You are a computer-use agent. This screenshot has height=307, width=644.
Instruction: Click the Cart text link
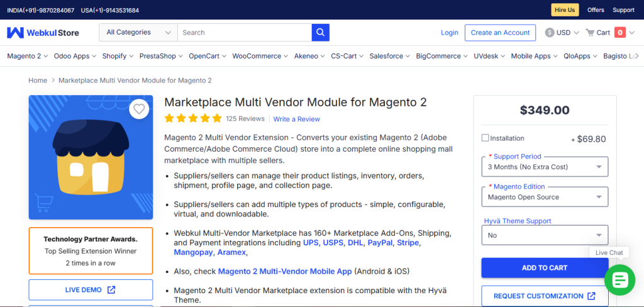tap(603, 33)
